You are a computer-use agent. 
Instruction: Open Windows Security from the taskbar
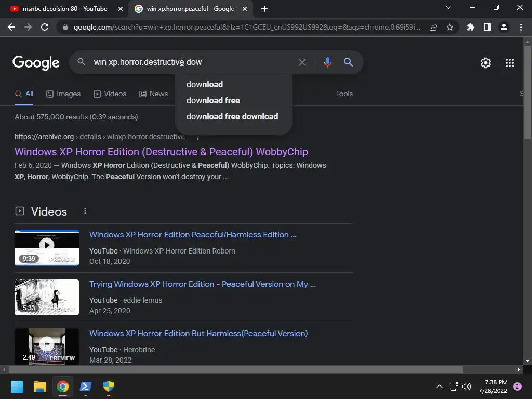coord(109,387)
